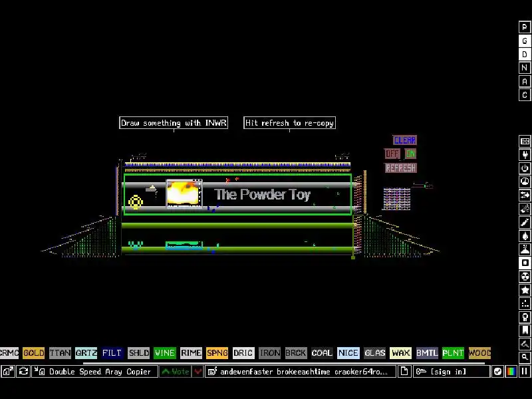This screenshot has height=399, width=532.
Task: Click the 'Draw something with INWR' sign
Action: point(174,123)
